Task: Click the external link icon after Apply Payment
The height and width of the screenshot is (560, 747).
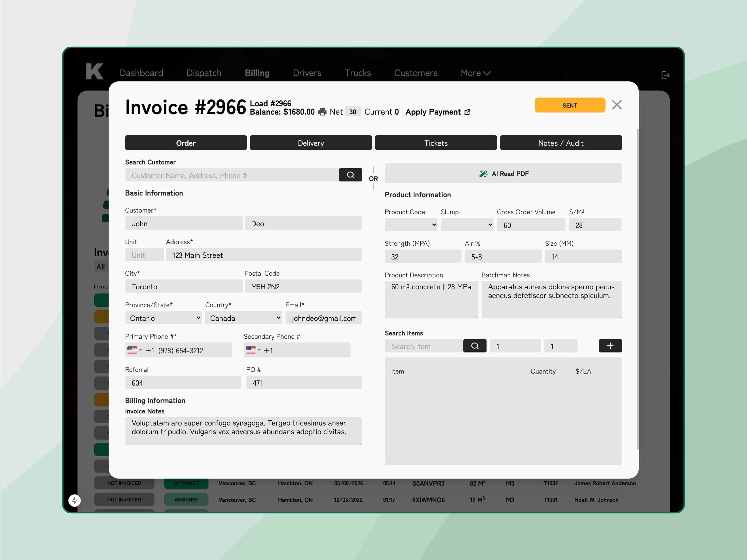Action: click(x=467, y=112)
